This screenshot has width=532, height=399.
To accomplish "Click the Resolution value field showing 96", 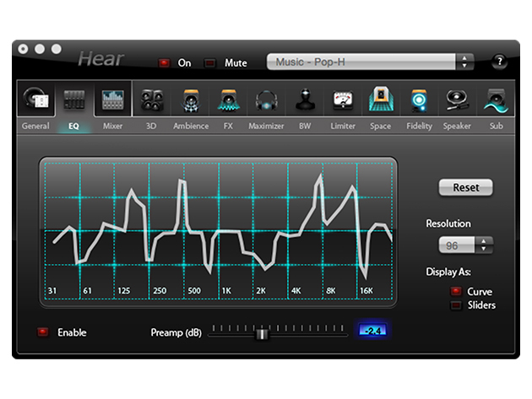I will click(457, 245).
